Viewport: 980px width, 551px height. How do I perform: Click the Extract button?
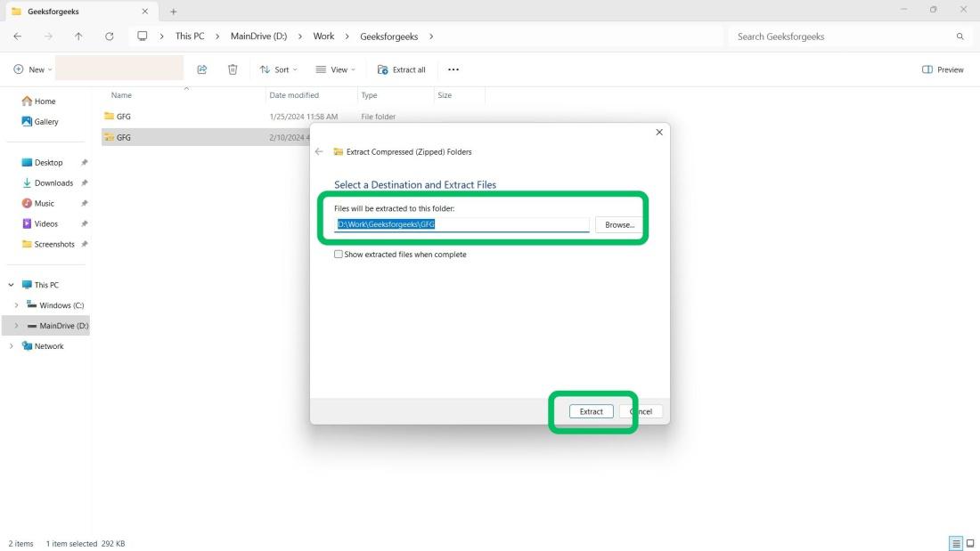point(591,411)
